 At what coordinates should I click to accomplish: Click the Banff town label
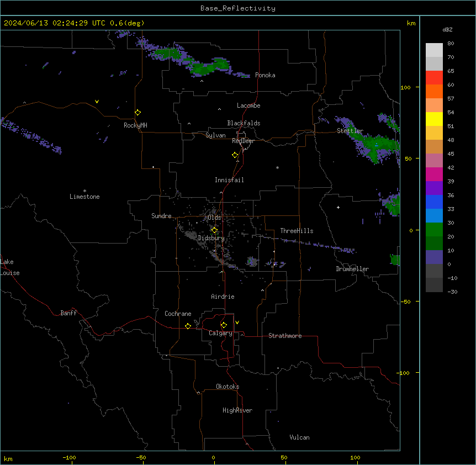68,313
